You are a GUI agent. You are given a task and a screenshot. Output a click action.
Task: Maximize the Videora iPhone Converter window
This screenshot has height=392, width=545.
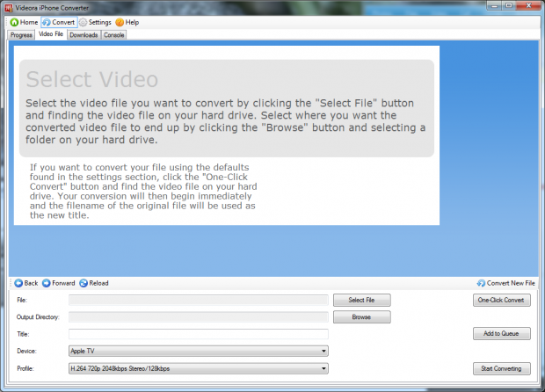point(508,5)
